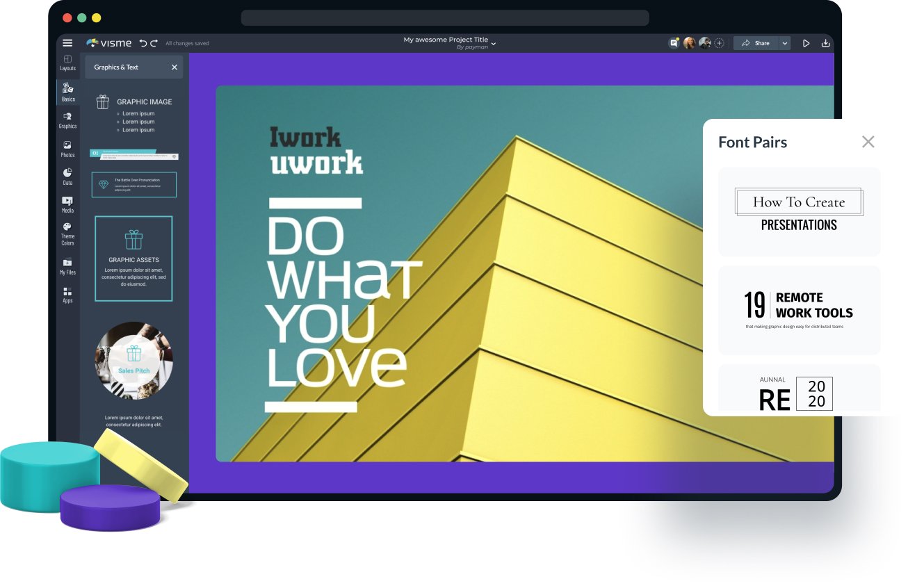Click the download icon
Screen dimensions: 908x588
click(x=825, y=43)
